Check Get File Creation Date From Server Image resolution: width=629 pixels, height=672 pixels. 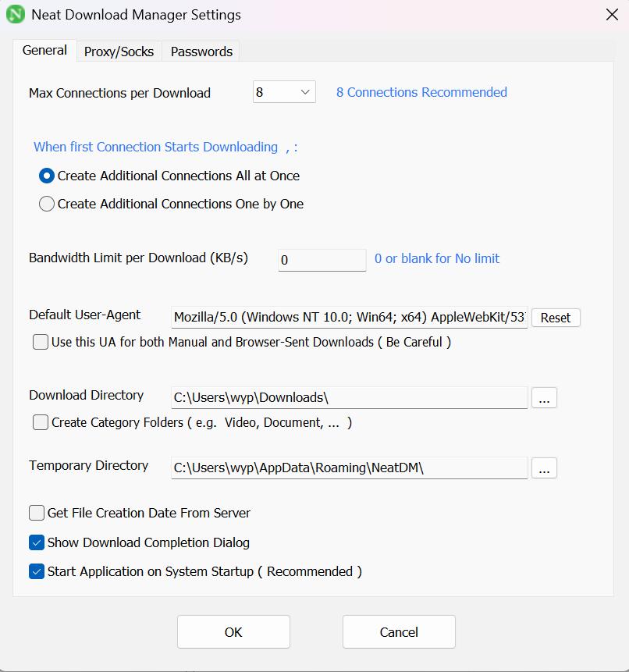37,513
